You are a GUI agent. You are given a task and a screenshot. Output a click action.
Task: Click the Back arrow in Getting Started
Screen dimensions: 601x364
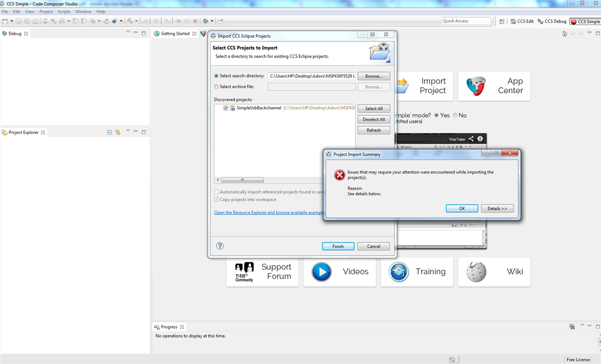573,33
